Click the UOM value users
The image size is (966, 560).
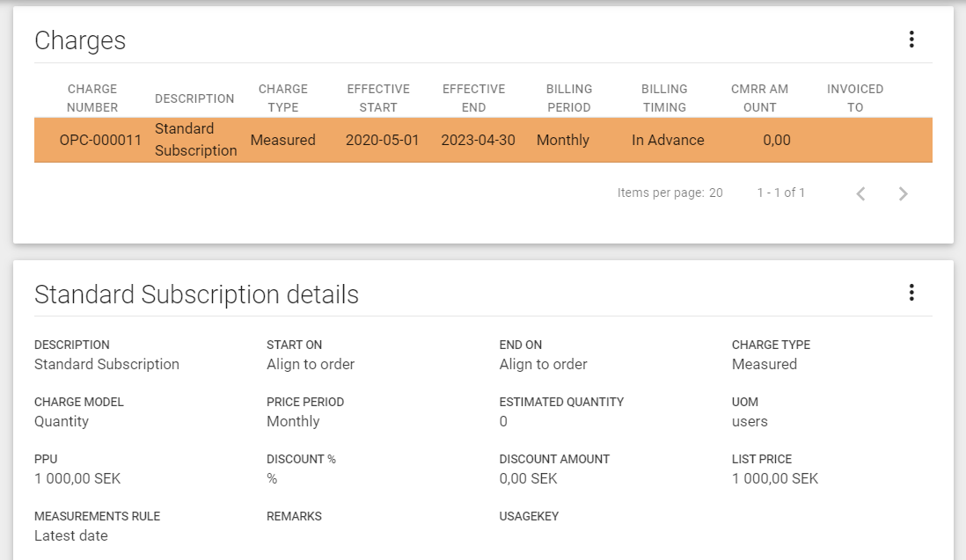(750, 422)
